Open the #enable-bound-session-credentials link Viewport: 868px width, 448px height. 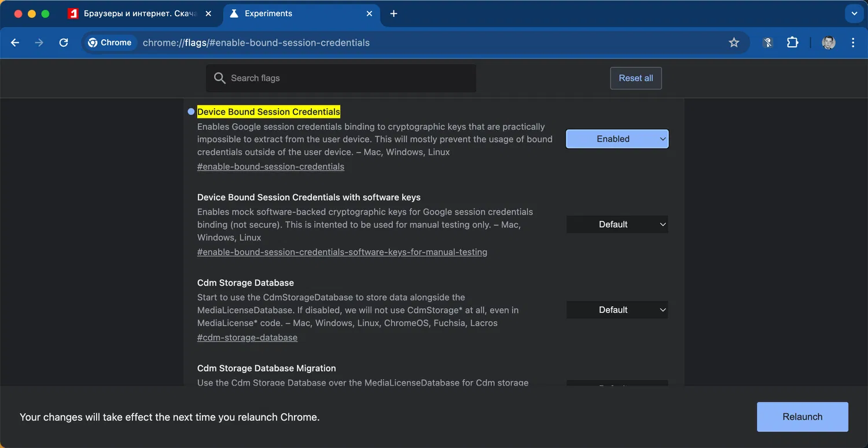(x=270, y=166)
